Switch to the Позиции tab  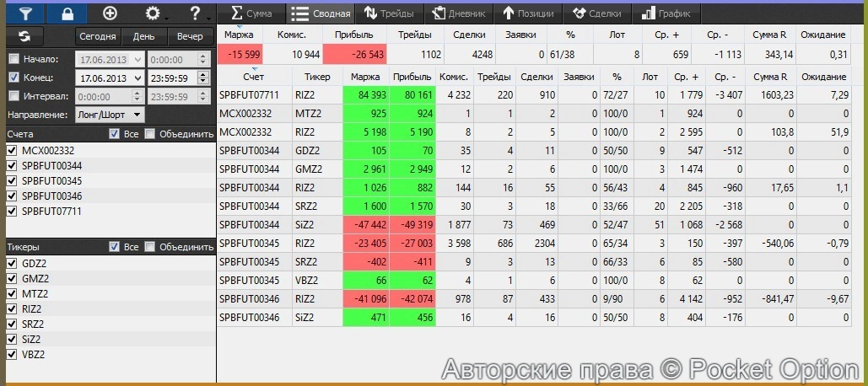pos(528,13)
